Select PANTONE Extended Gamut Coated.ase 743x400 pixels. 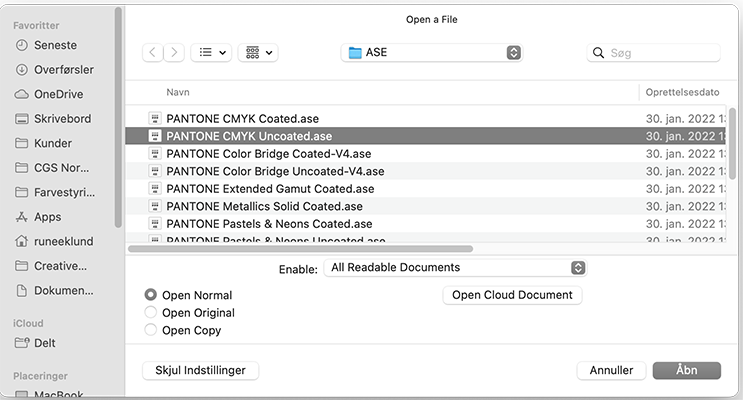[426, 188]
